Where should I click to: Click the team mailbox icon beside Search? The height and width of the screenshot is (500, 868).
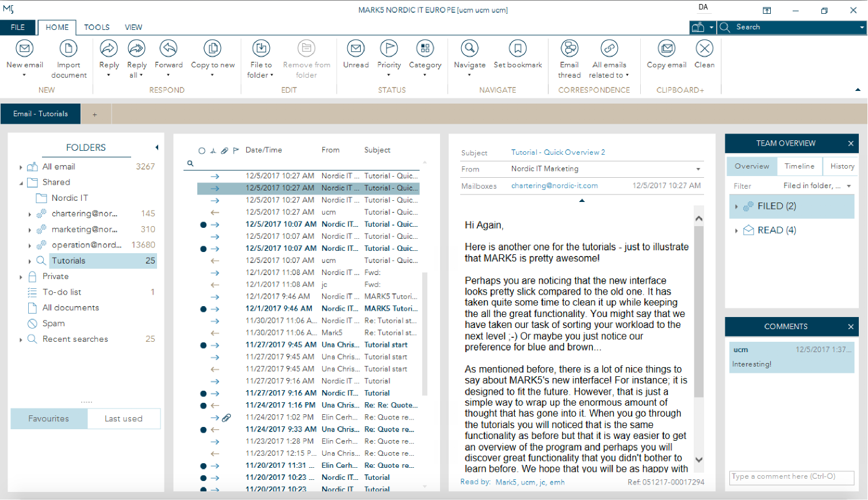coord(698,27)
